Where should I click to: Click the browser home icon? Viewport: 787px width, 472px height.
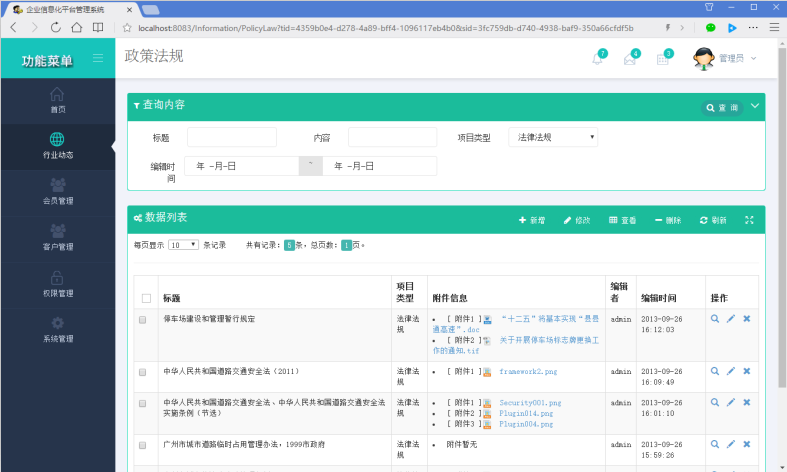[77, 28]
